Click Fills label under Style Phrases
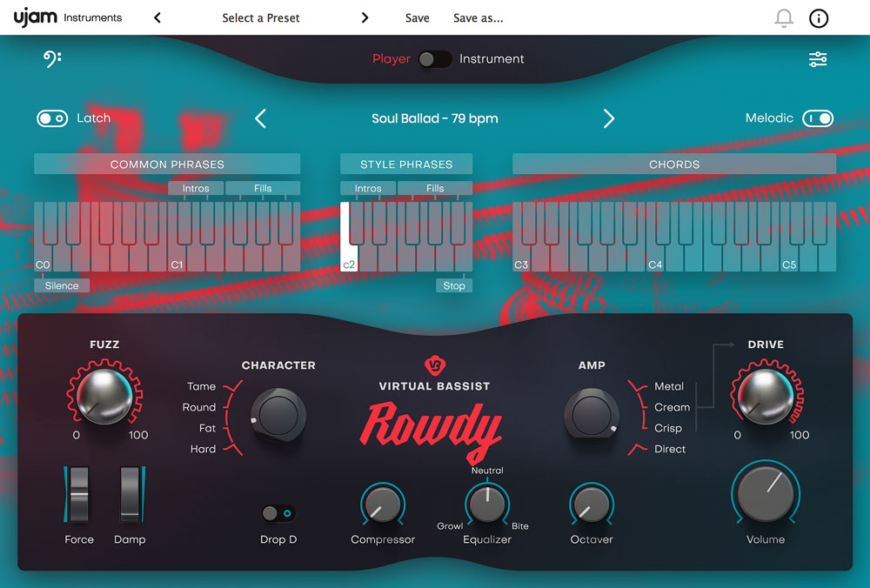This screenshot has height=588, width=870. (435, 188)
